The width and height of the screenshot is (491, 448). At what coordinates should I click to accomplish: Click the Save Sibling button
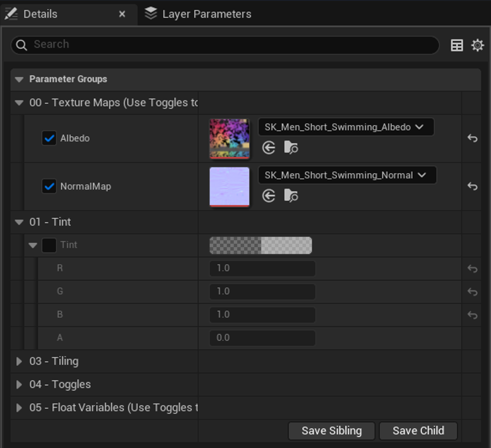click(x=331, y=431)
